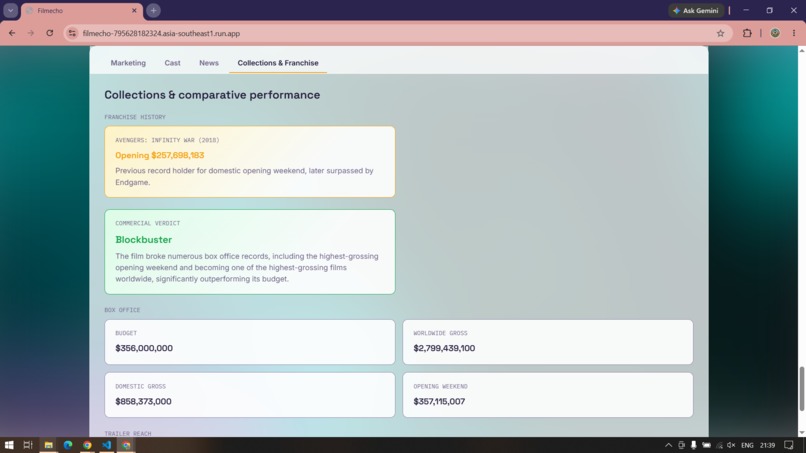Image resolution: width=806 pixels, height=453 pixels.
Task: Click the Opening Weekend $357,115,007 value
Action: click(x=439, y=402)
